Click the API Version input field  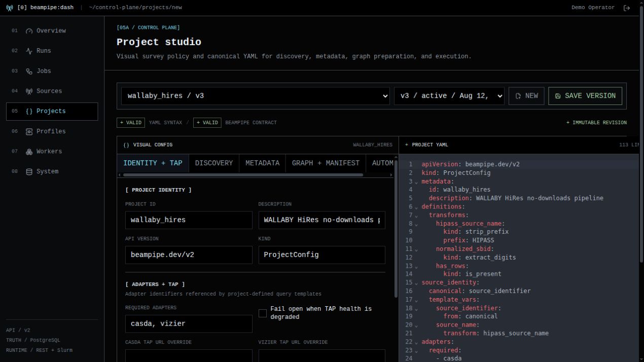189,255
